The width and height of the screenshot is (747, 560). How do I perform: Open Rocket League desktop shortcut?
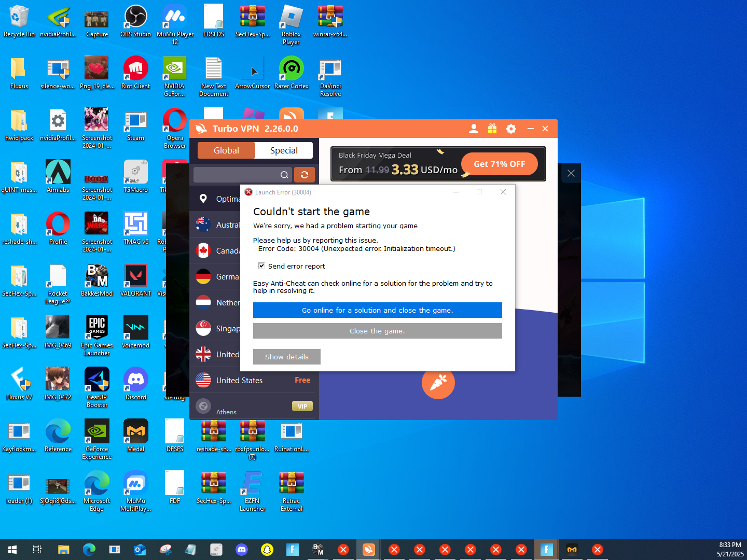point(58,284)
